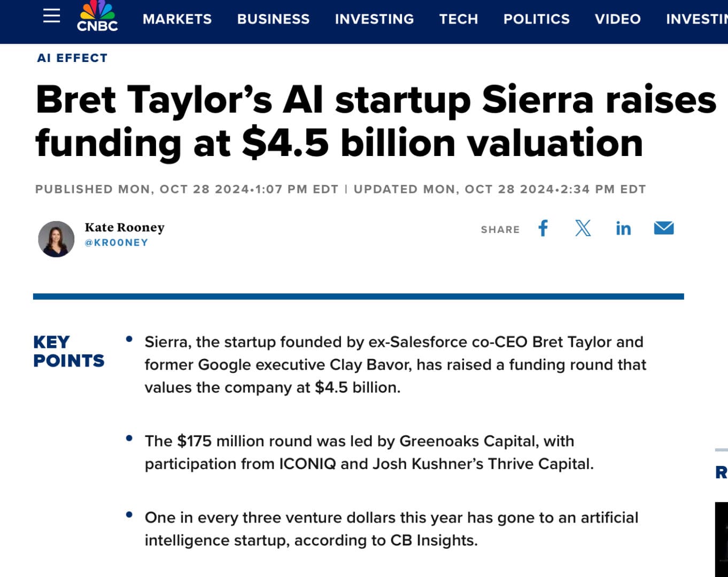Go to the Tech section

coord(458,19)
